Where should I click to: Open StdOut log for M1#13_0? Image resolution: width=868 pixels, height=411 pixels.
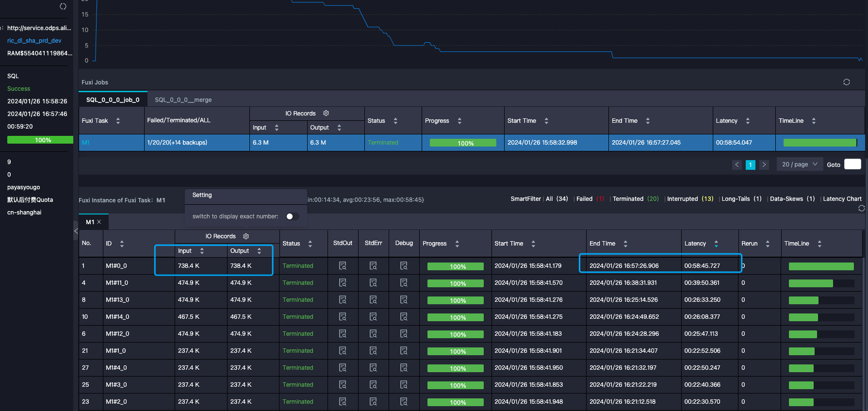click(343, 299)
